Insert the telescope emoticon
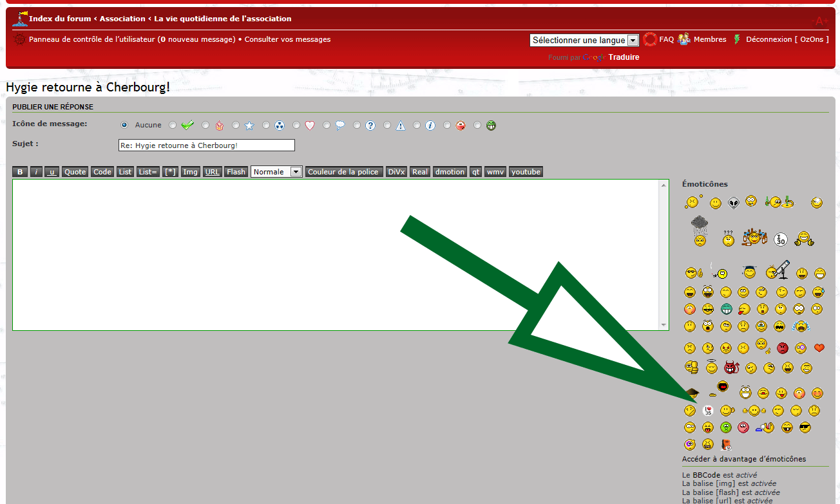This screenshot has height=504, width=840. pyautogui.click(x=778, y=270)
